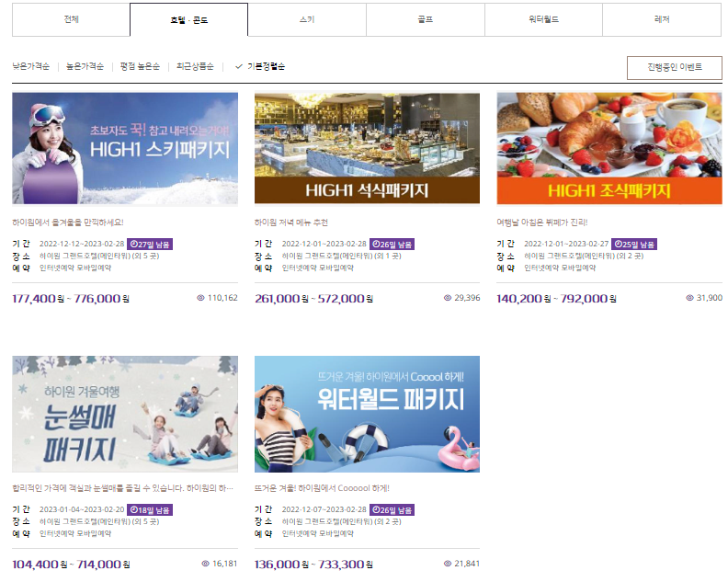728x582 pixels.
Task: Sort by 평점 높은순
Action: pyautogui.click(x=140, y=66)
